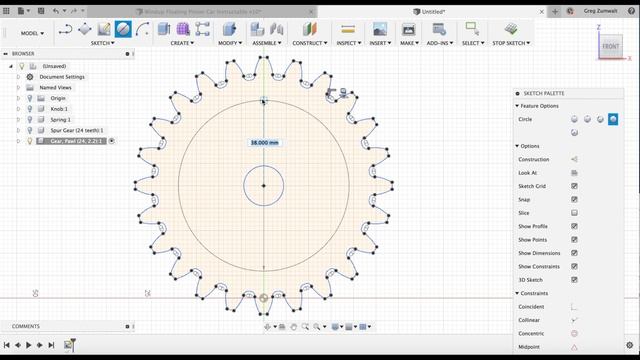This screenshot has height=360, width=640.
Task: Click the Inspect measure icon
Action: coord(348,29)
